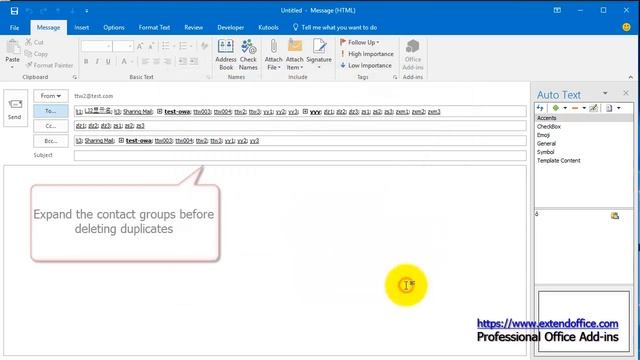The width and height of the screenshot is (640, 360).
Task: Click the smiley feedback icon
Action: [x=626, y=27]
